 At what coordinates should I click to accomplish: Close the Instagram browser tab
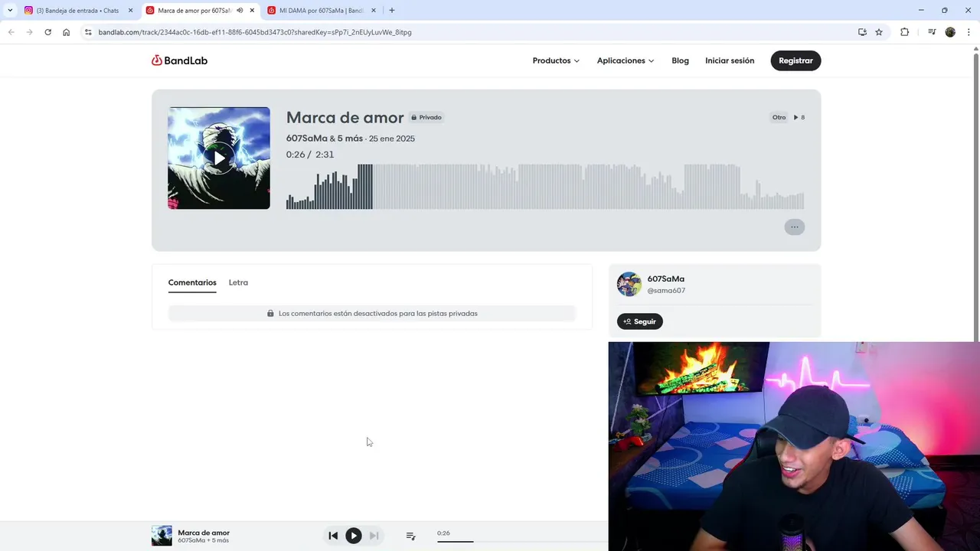coord(130,11)
